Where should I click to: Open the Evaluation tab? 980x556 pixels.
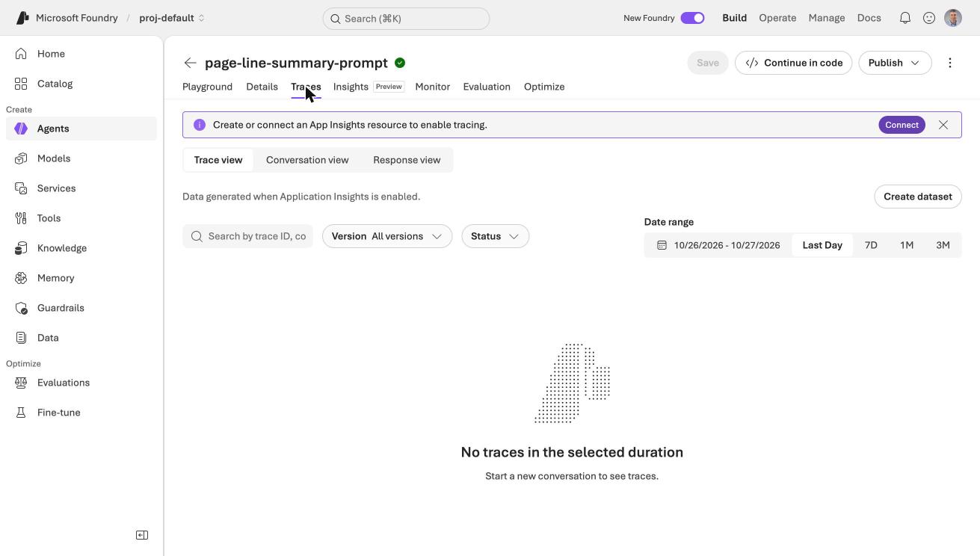point(487,87)
